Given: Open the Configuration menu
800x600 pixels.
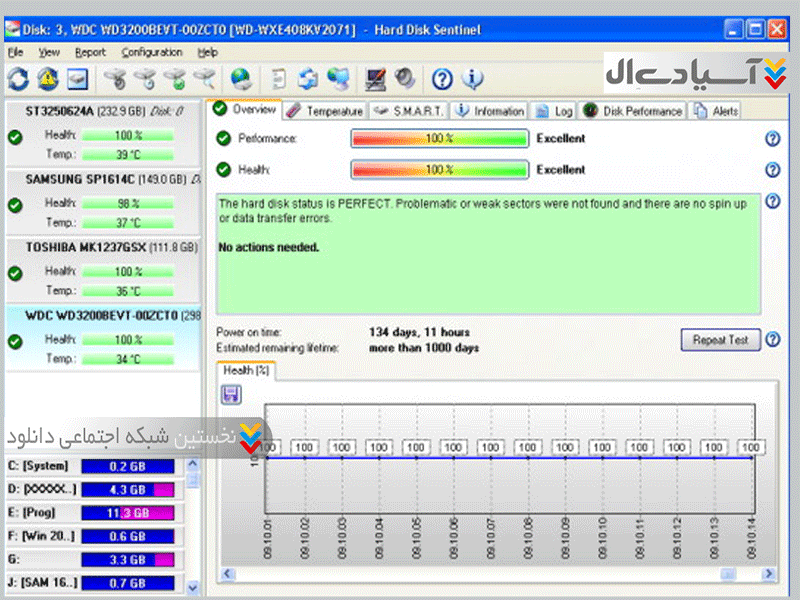Looking at the screenshot, I should click(152, 52).
